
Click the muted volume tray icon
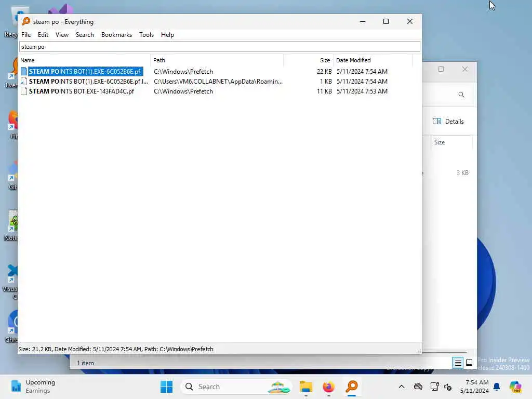tap(448, 387)
